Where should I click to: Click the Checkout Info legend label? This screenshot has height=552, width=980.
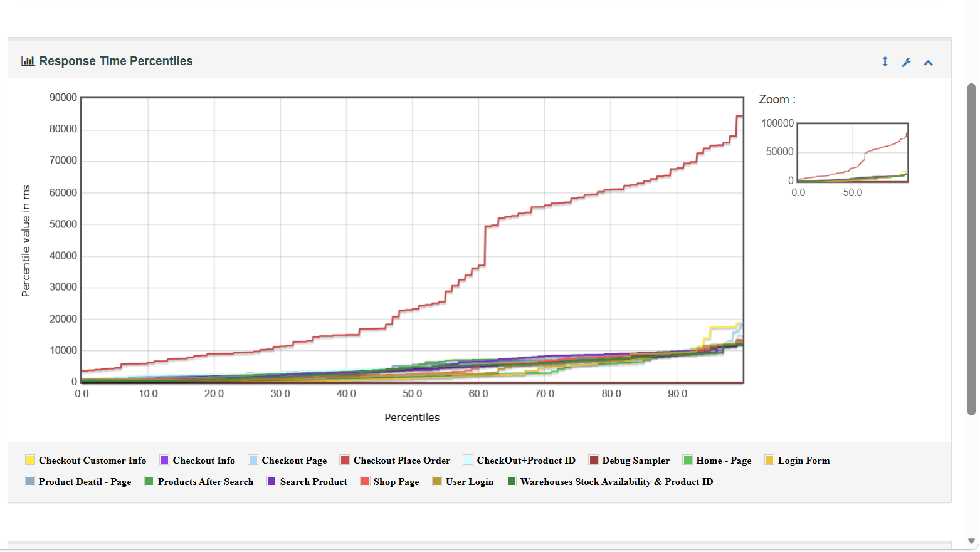pos(204,461)
